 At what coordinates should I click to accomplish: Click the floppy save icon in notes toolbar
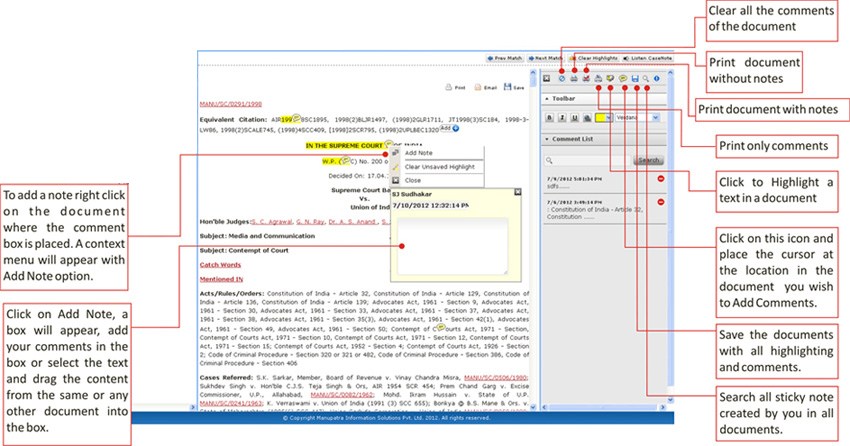[x=635, y=79]
